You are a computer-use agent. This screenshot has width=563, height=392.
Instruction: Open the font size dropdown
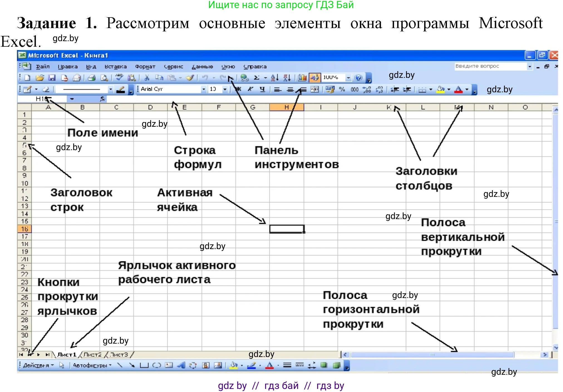[225, 89]
